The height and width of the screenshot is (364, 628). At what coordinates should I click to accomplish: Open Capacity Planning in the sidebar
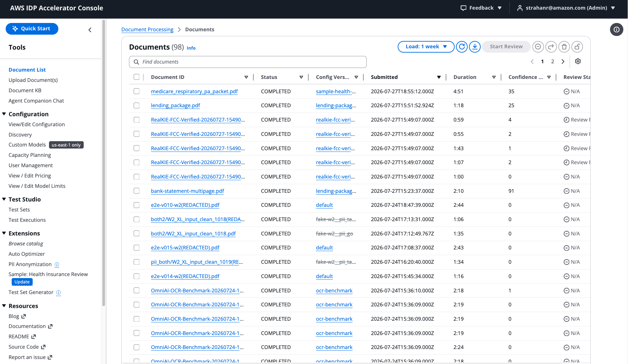click(30, 155)
